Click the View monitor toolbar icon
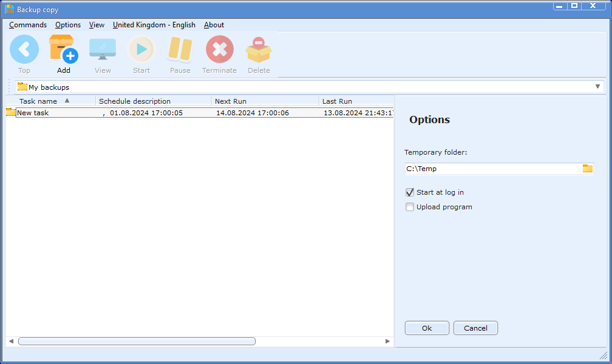Screen dimensions: 612x364 click(x=103, y=50)
